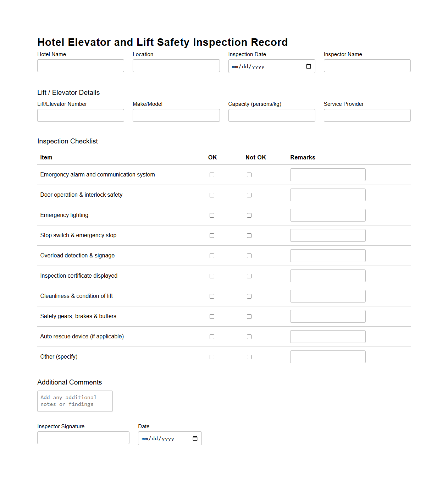The width and height of the screenshot is (448, 485).
Task: Check Not OK for Auto rescue device
Action: tap(249, 337)
